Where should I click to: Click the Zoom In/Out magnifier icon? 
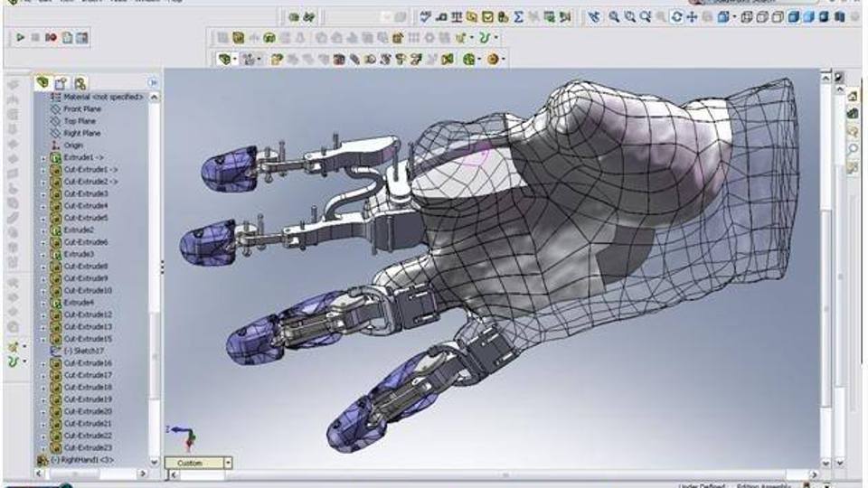pyautogui.click(x=646, y=17)
